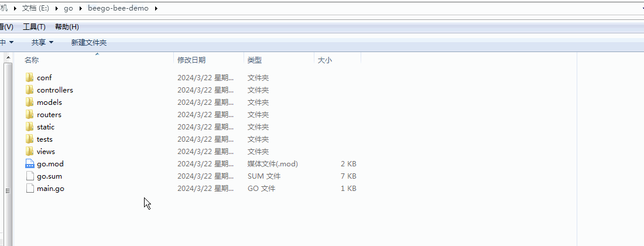Expand the arrow after go breadcrumb
This screenshot has height=246, width=644.
(x=80, y=8)
